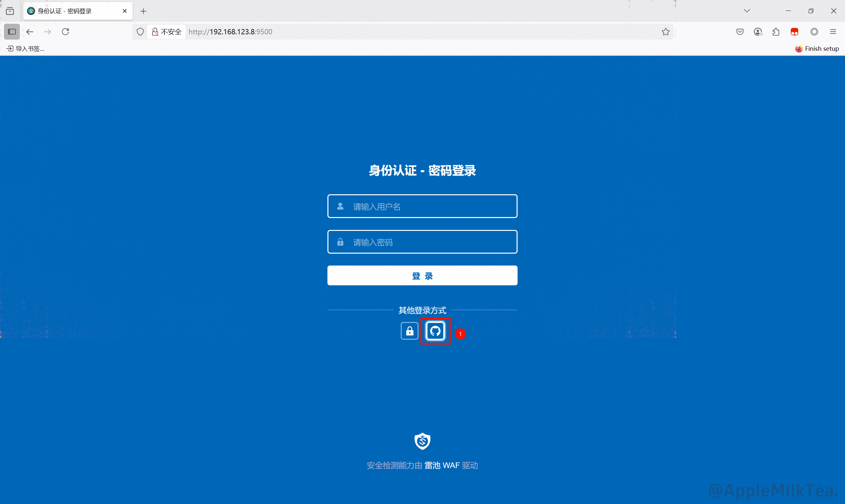Reload the current page
The image size is (845, 504).
66,32
